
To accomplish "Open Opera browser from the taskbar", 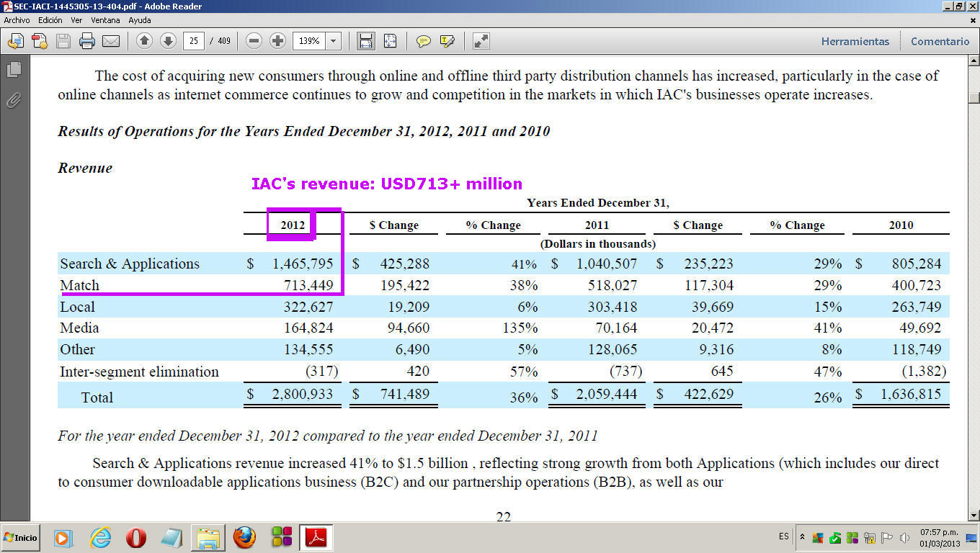I will coord(136,537).
